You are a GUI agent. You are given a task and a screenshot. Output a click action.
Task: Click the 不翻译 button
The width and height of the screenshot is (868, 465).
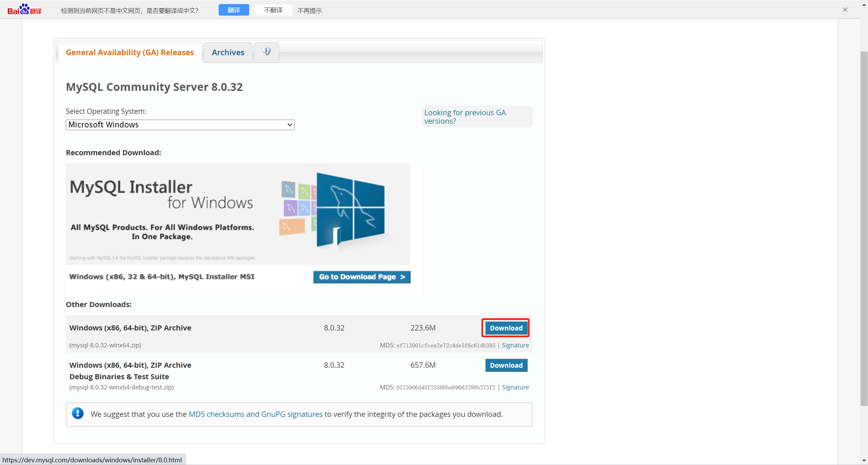[273, 10]
